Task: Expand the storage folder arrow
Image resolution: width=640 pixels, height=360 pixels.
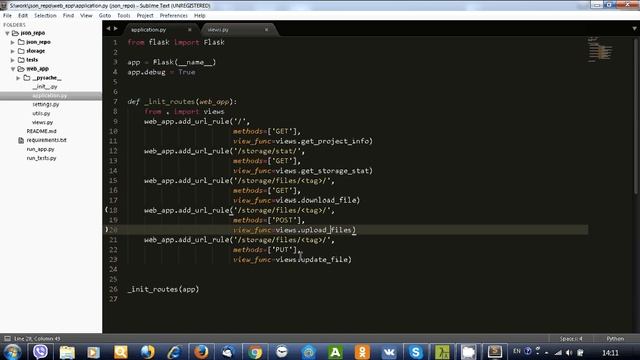Action: click(13, 51)
